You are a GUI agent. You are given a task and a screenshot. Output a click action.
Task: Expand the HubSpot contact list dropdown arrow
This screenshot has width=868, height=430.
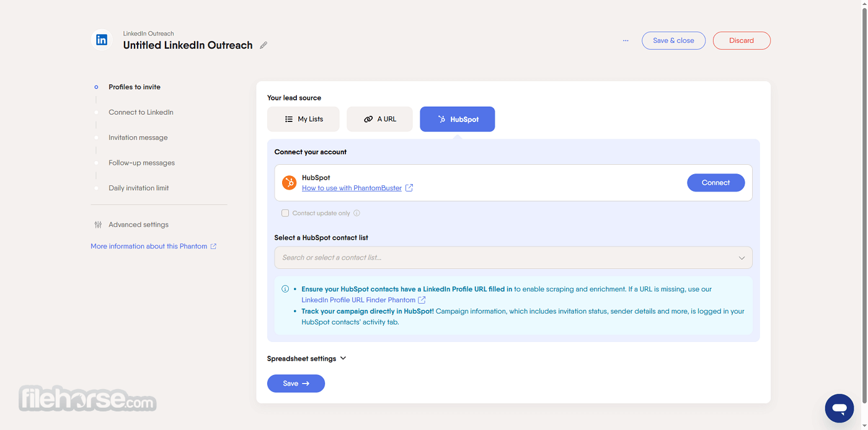[x=742, y=258]
